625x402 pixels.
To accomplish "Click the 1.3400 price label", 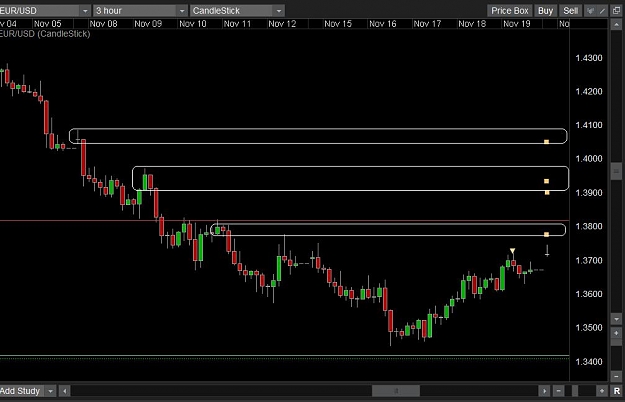I will (589, 362).
